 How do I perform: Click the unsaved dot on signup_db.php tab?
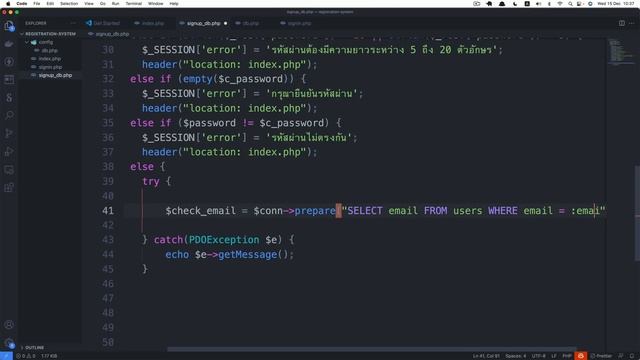point(225,23)
